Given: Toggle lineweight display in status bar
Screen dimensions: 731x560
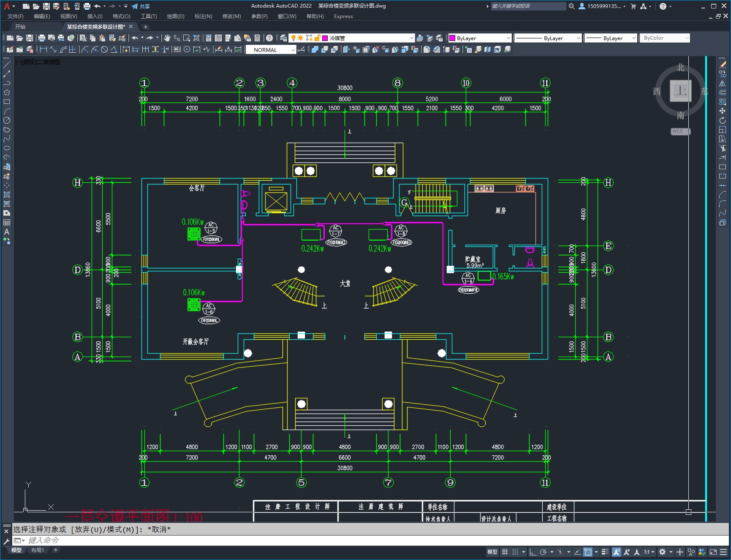Looking at the screenshot, I should coord(605,552).
